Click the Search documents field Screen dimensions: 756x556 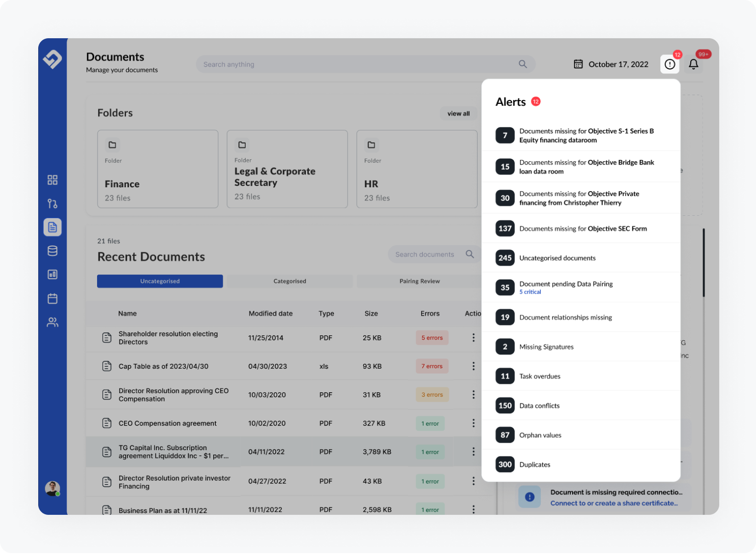434,254
